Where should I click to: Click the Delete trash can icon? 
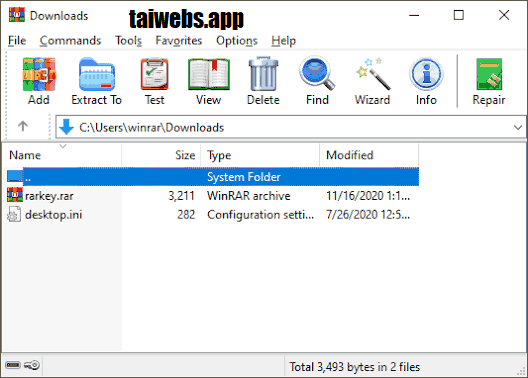[x=263, y=74]
